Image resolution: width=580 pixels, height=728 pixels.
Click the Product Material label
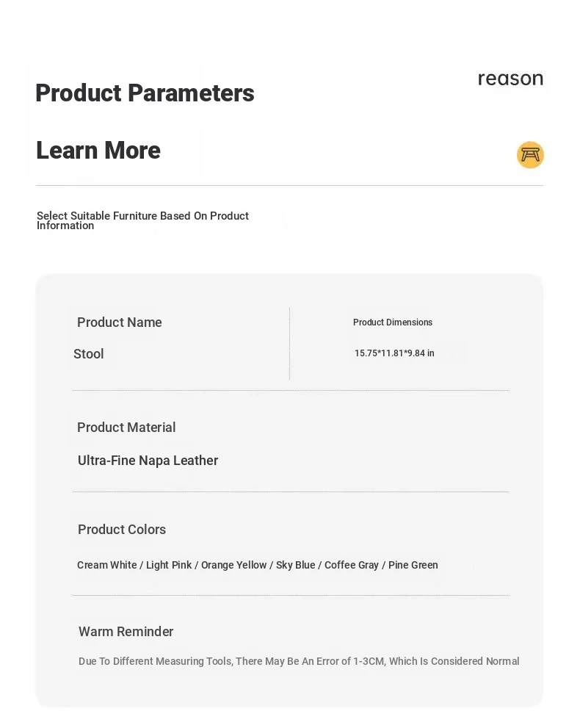coord(126,427)
